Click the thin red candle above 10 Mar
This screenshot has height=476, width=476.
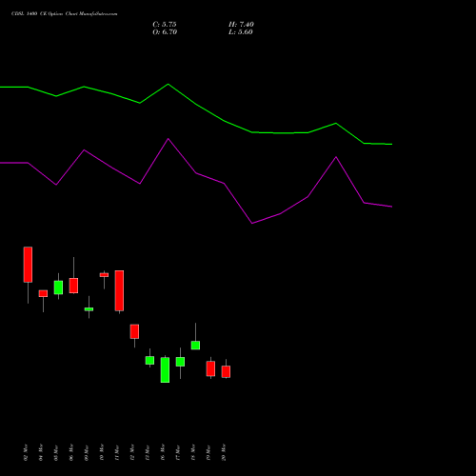pyautogui.click(x=104, y=275)
